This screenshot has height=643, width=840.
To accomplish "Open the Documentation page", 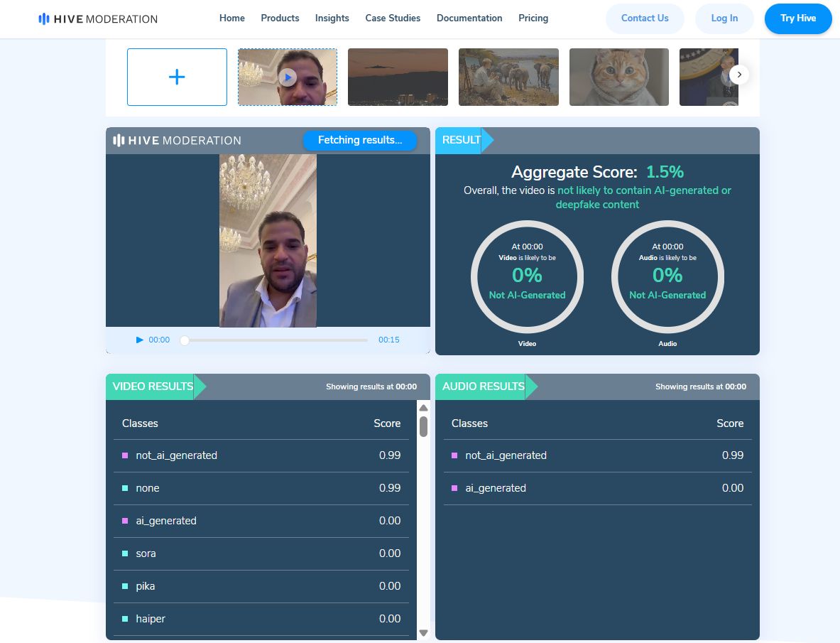I will [x=469, y=18].
